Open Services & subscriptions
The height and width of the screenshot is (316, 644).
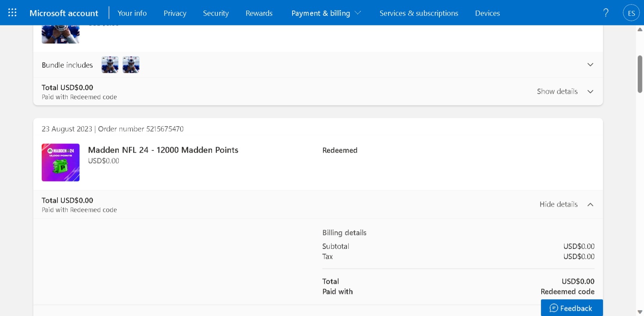pos(419,13)
